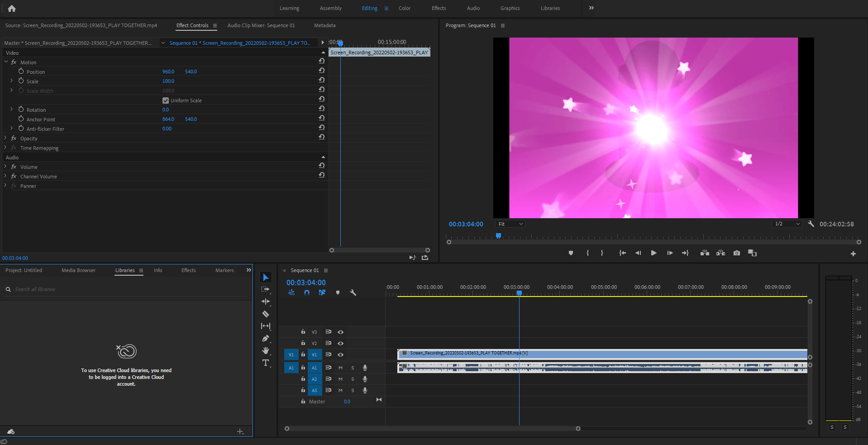Viewport: 868px width, 445px height.
Task: Open the Fit zoom level dropdown
Action: 509,224
